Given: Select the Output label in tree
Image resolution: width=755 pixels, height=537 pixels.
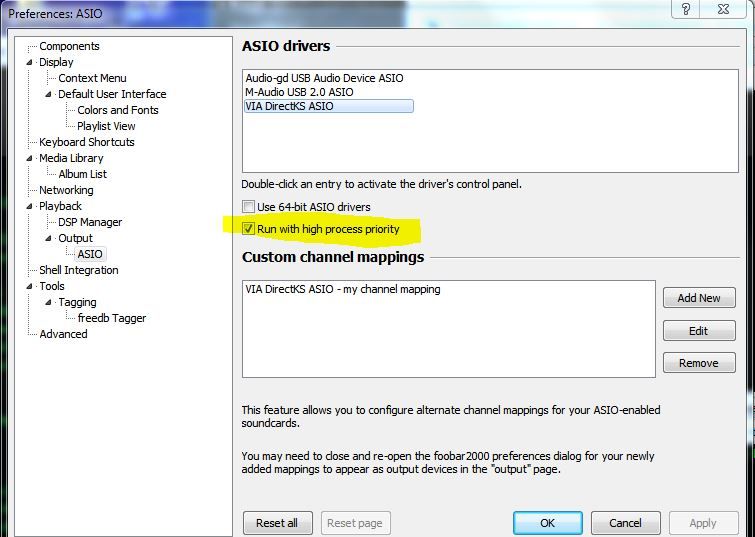Looking at the screenshot, I should pos(76,238).
